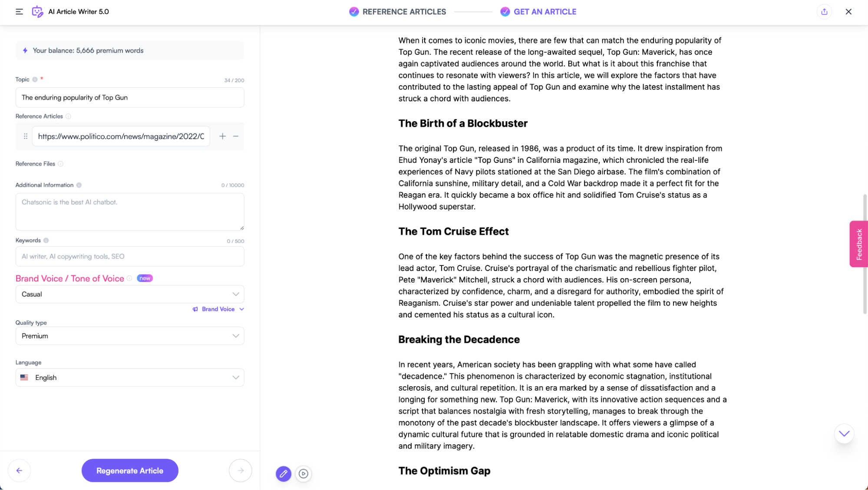The image size is (868, 490).
Task: Click the share/export icon top right
Action: pyautogui.click(x=824, y=12)
